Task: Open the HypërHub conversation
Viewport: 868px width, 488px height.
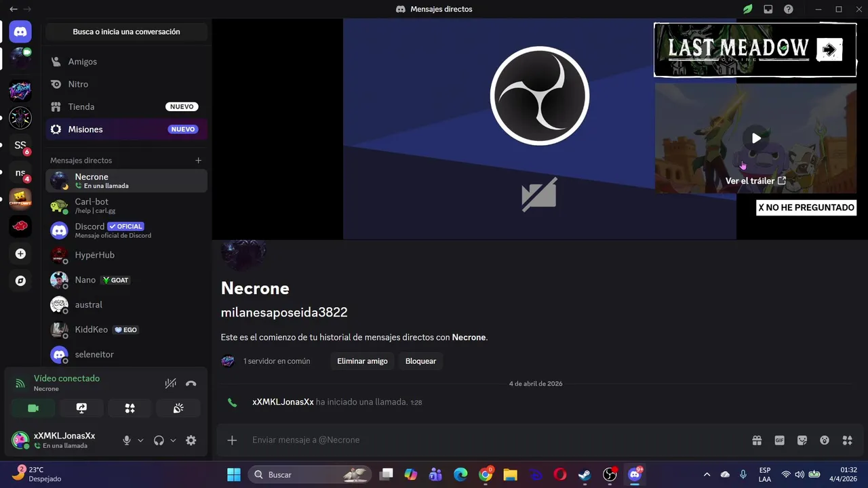Action: (126, 256)
